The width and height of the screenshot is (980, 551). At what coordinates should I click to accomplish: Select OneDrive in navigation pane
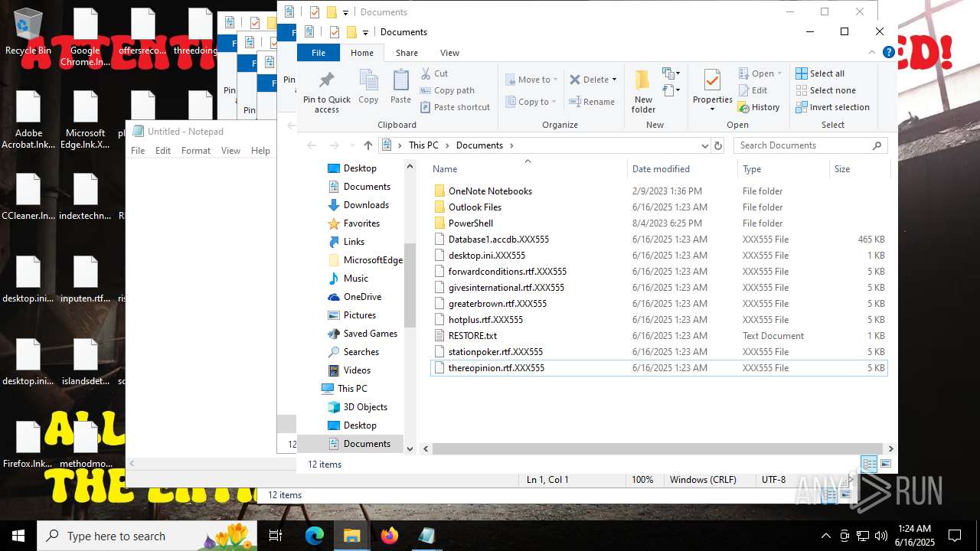tap(354, 297)
